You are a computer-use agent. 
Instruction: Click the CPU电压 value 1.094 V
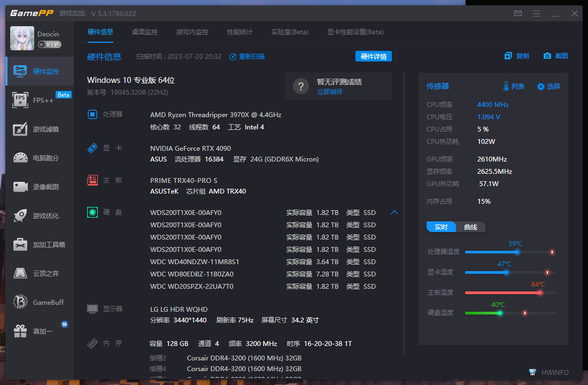(489, 117)
